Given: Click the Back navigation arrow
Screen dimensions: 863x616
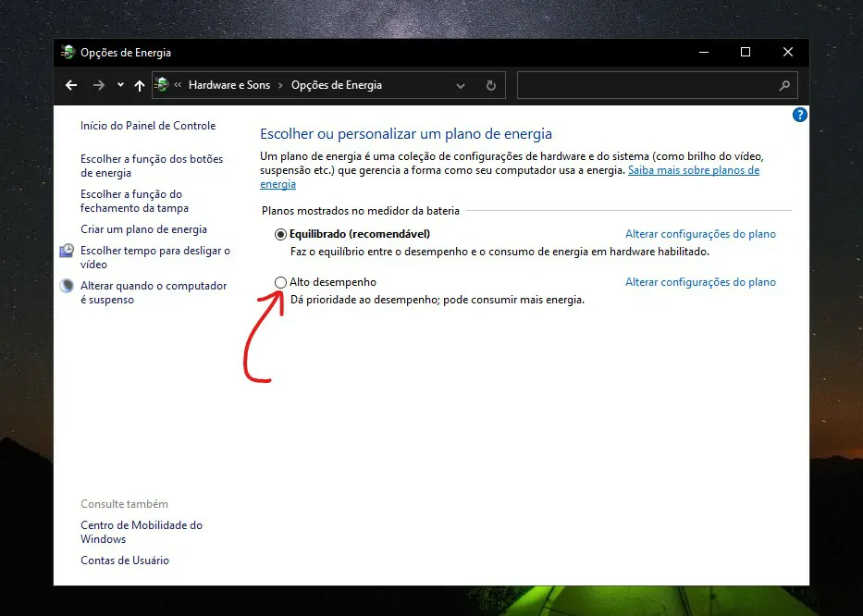Looking at the screenshot, I should [x=71, y=85].
